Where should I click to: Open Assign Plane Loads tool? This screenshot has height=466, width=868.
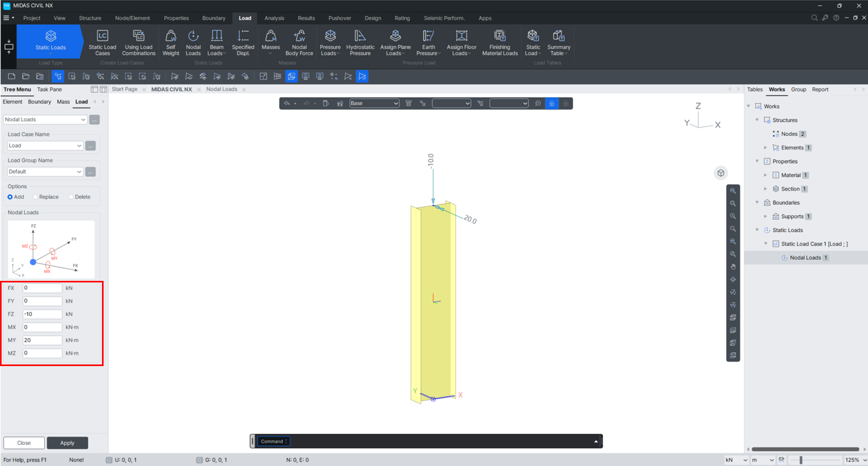coord(395,42)
